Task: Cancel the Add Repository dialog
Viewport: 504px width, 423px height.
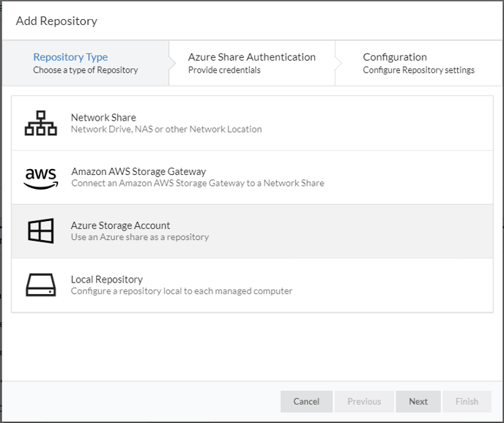Action: pos(306,402)
